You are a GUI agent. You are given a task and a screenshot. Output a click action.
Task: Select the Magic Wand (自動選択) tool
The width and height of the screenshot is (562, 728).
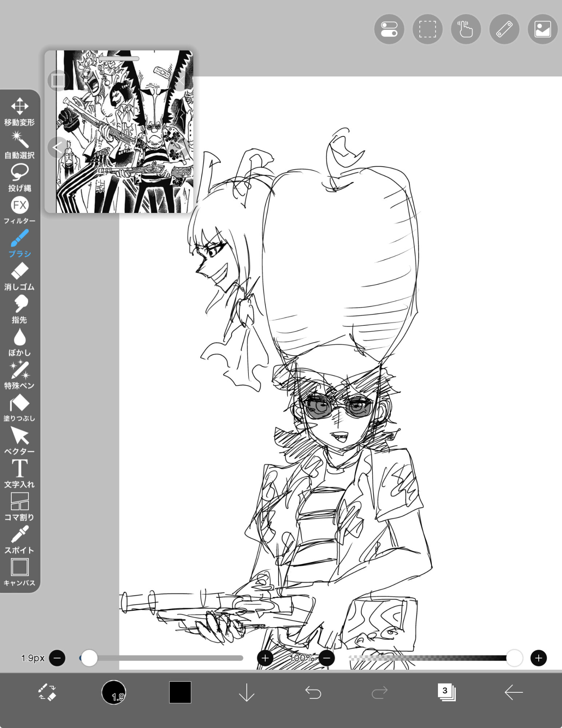click(x=20, y=145)
